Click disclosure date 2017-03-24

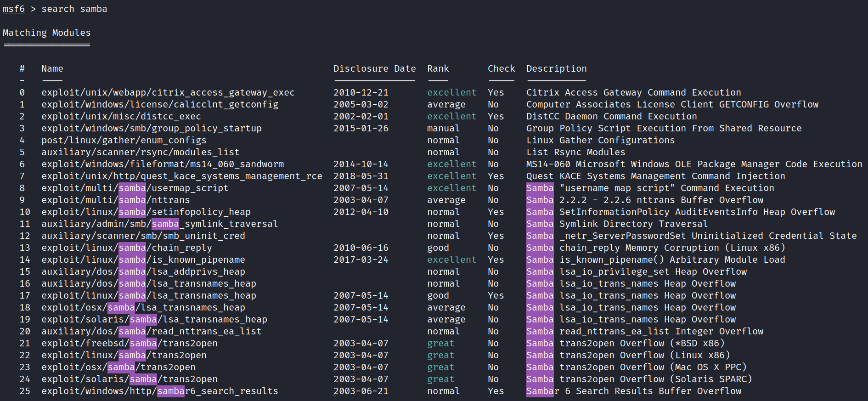click(361, 260)
